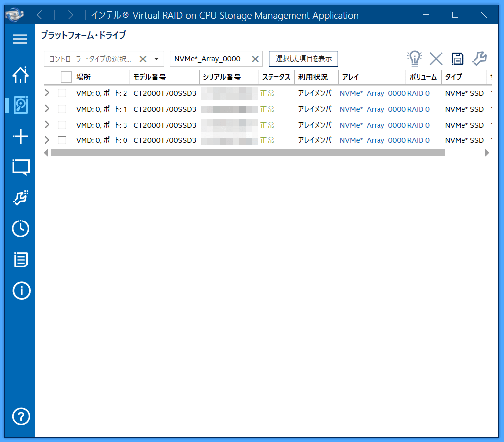Sort by アレイ column header
The height and width of the screenshot is (442, 504).
click(350, 77)
